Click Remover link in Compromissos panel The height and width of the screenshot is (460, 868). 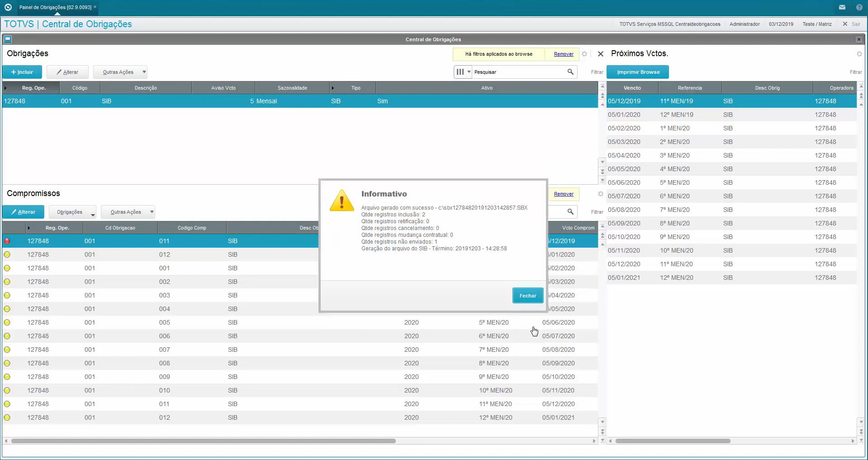564,194
